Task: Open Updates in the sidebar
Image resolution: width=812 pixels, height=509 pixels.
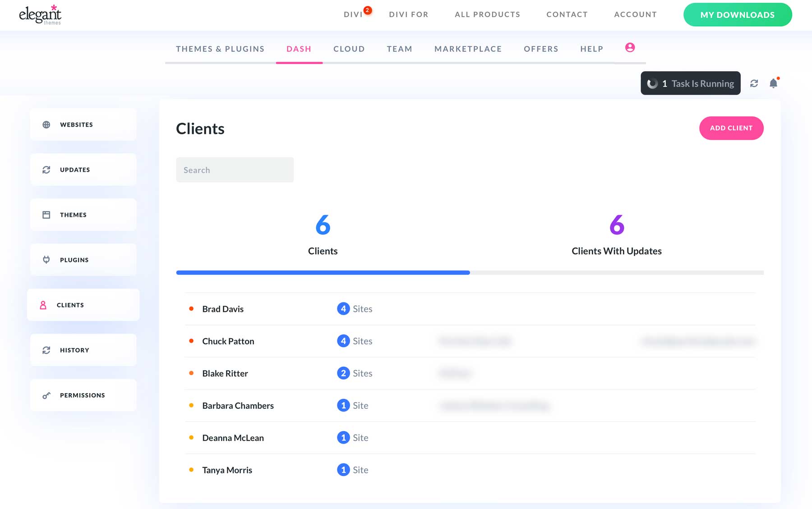Action: (83, 170)
